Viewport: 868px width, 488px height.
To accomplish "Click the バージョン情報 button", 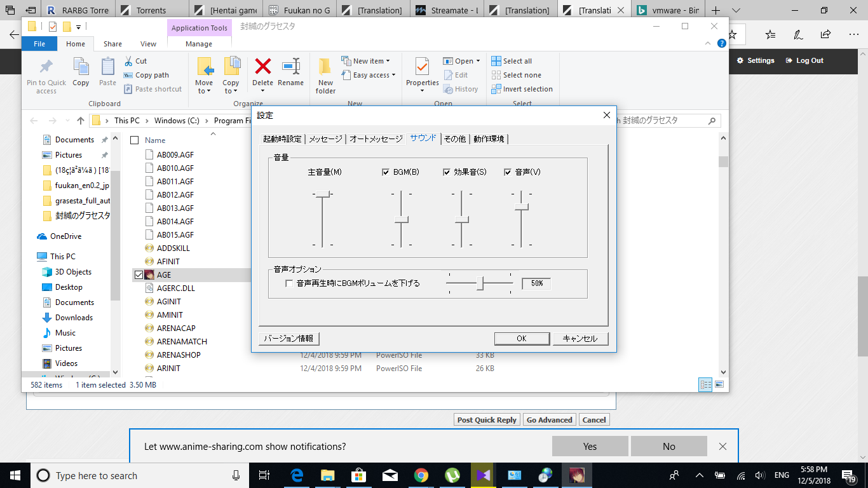I will pos(289,339).
